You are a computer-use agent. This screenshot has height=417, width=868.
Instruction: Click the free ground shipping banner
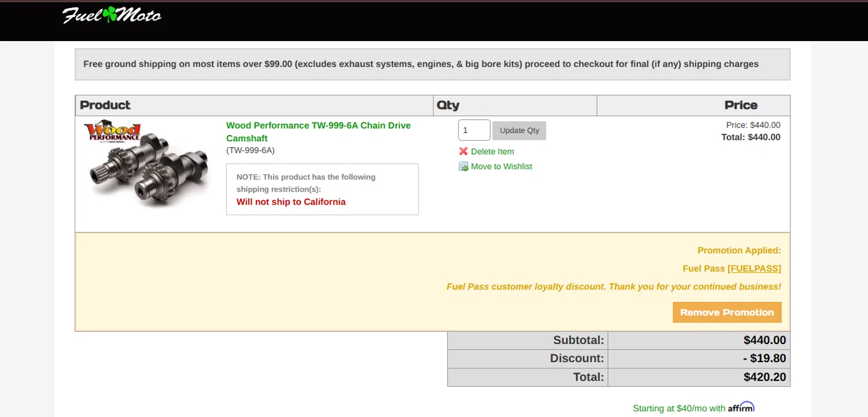pos(421,64)
